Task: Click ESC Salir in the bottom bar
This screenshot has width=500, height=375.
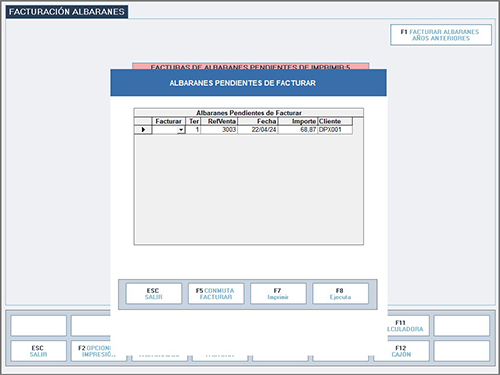Action: click(38, 351)
